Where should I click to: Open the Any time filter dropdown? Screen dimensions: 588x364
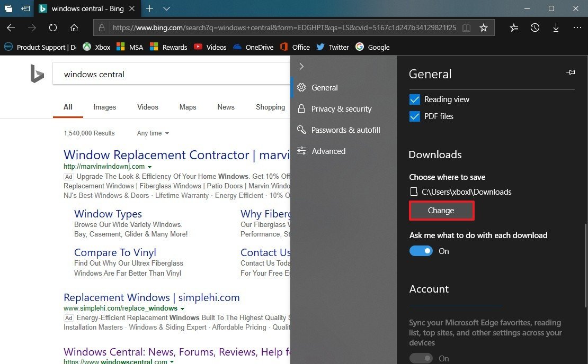point(153,133)
